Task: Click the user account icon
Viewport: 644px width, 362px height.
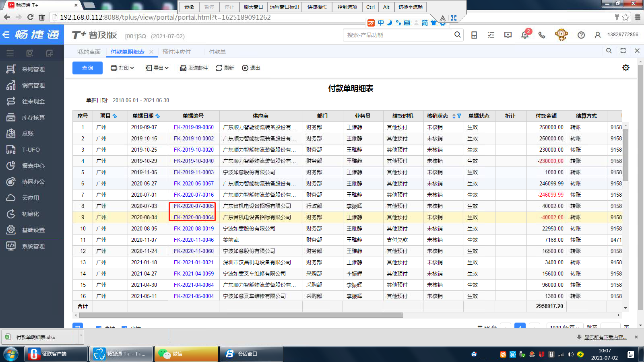Action: click(x=598, y=35)
